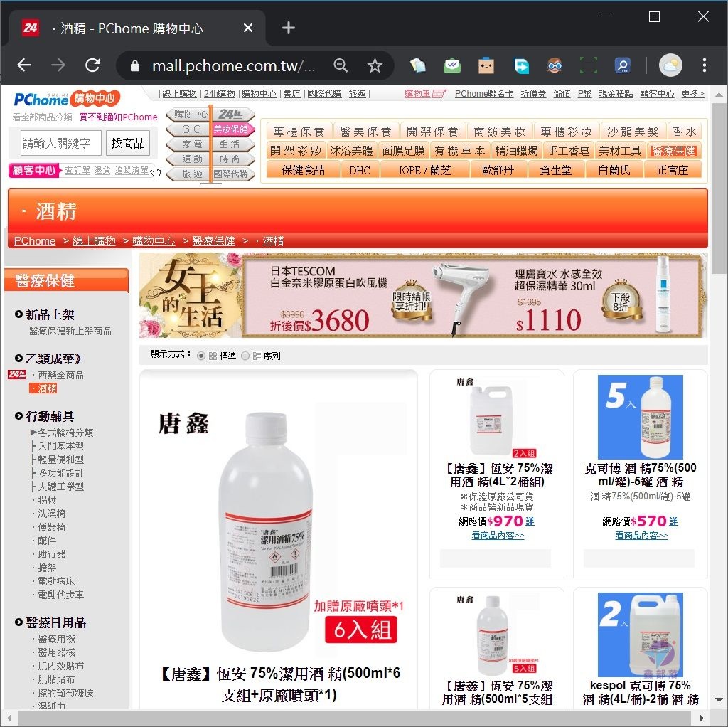The height and width of the screenshot is (727, 728).
Task: Click the blue arrow document extension icon
Action: 521,65
